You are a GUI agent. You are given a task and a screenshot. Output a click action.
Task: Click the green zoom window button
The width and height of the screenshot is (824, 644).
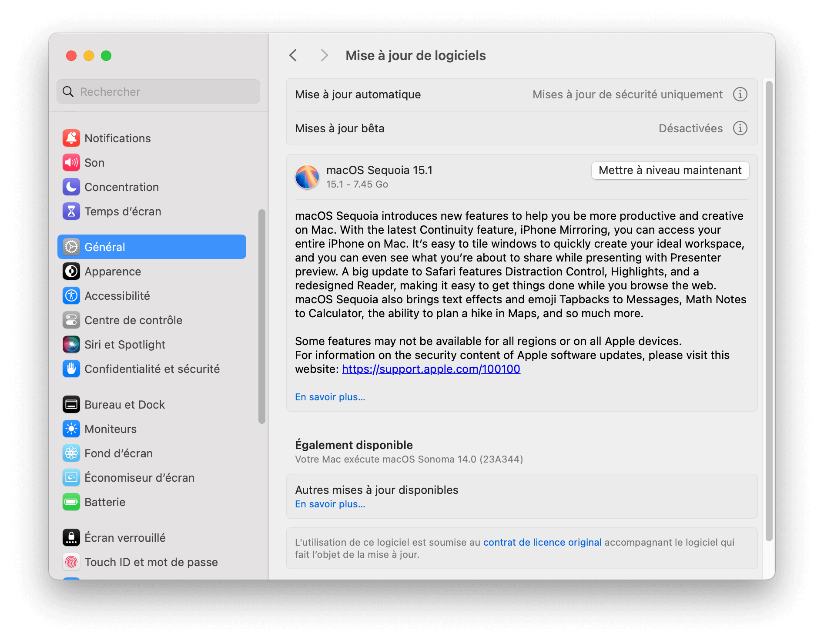point(106,56)
